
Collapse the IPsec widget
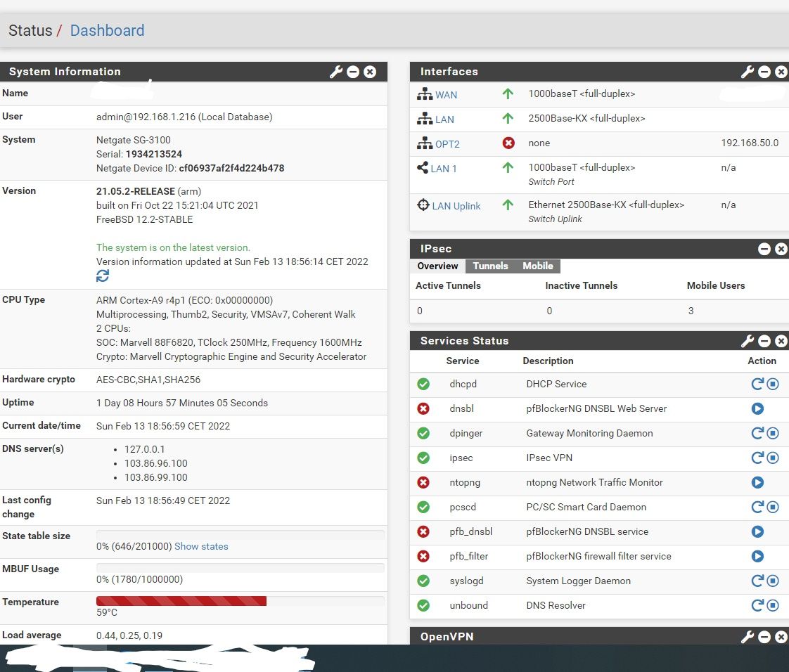coord(764,248)
